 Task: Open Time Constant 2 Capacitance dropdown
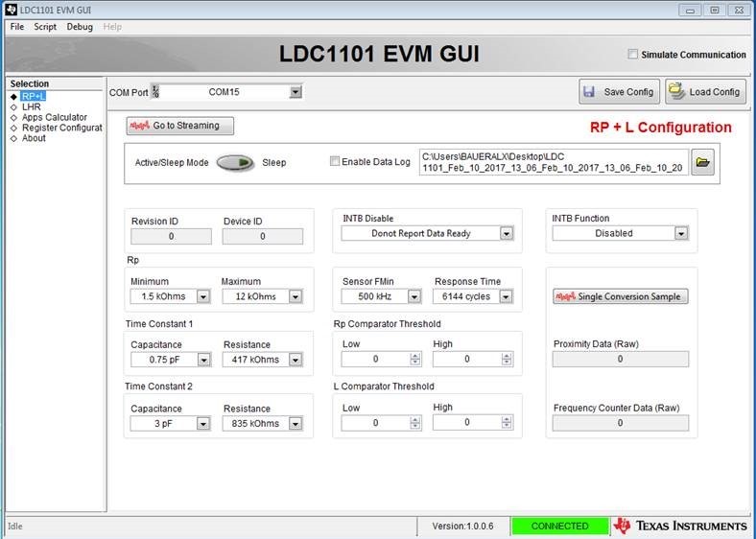click(x=203, y=423)
